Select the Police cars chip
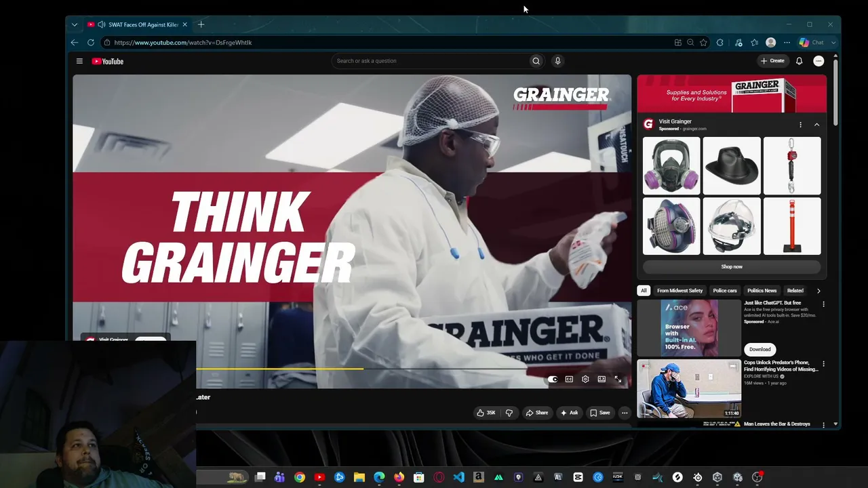Image resolution: width=868 pixels, height=488 pixels. coord(725,291)
